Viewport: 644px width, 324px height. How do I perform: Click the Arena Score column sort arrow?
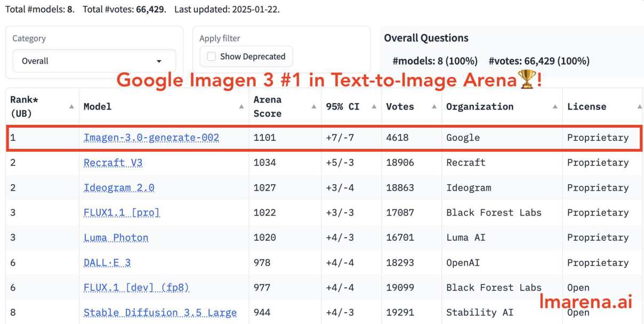313,107
